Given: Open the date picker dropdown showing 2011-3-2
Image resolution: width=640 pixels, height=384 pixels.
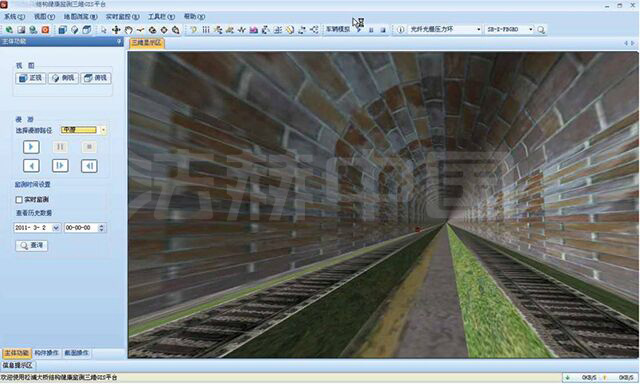Looking at the screenshot, I should 56,228.
